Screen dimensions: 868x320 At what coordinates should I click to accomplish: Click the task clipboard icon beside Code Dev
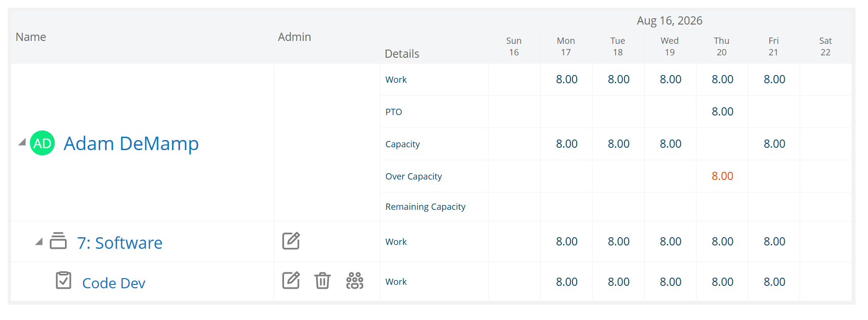(64, 280)
